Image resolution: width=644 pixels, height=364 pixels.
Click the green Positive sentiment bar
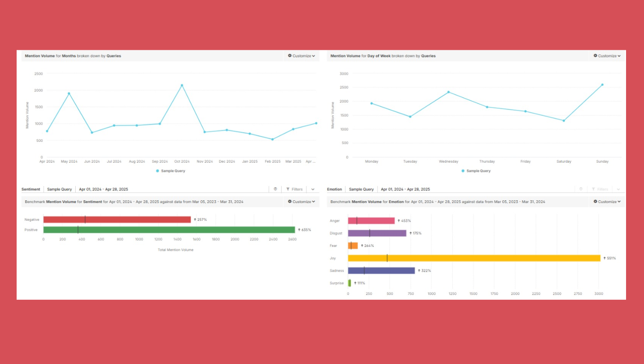(x=169, y=230)
